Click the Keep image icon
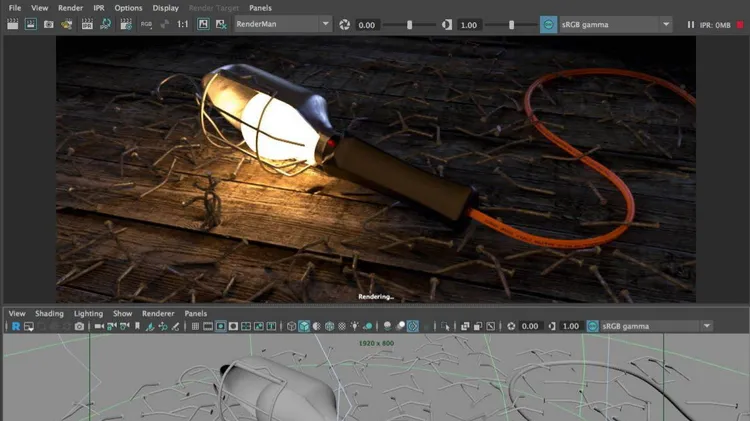The image size is (750, 421). coord(203,24)
